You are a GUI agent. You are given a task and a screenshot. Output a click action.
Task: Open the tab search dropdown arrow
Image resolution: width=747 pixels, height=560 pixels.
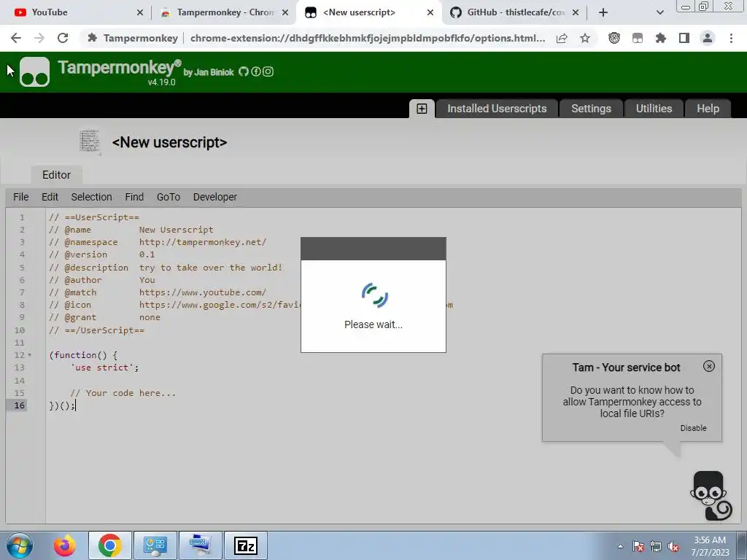[659, 12]
